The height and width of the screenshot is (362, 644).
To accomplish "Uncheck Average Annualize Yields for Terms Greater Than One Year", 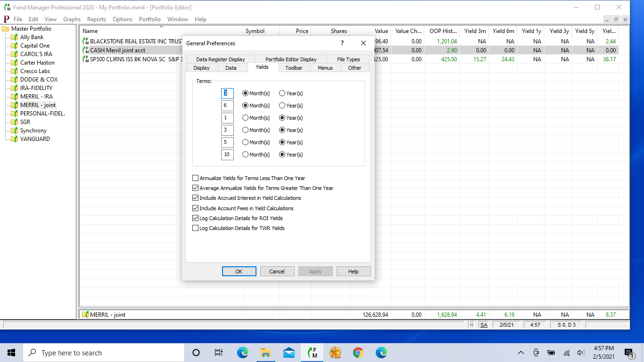I will (196, 188).
